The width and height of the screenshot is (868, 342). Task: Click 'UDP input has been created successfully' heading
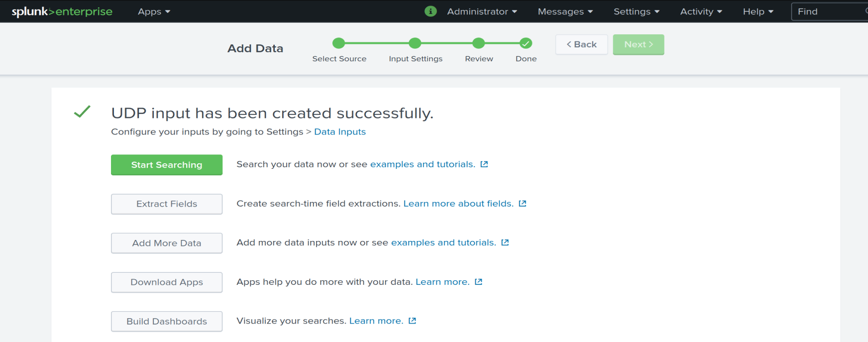(x=272, y=113)
